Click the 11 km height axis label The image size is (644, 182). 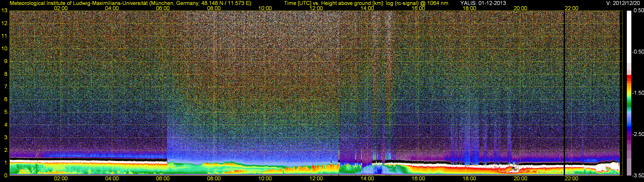pos(5,36)
